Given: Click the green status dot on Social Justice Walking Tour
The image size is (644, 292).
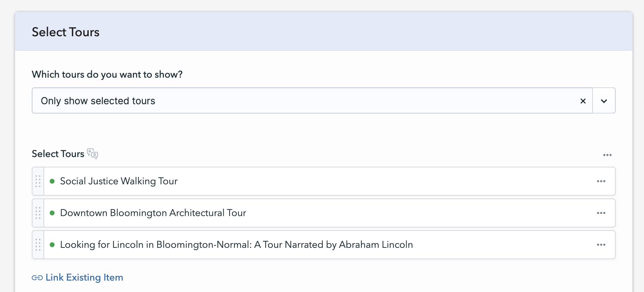Looking at the screenshot, I should [x=52, y=181].
